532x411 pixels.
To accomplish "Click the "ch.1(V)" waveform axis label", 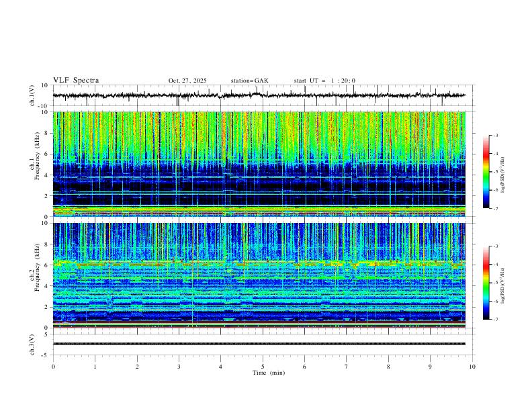I will click(x=32, y=95).
